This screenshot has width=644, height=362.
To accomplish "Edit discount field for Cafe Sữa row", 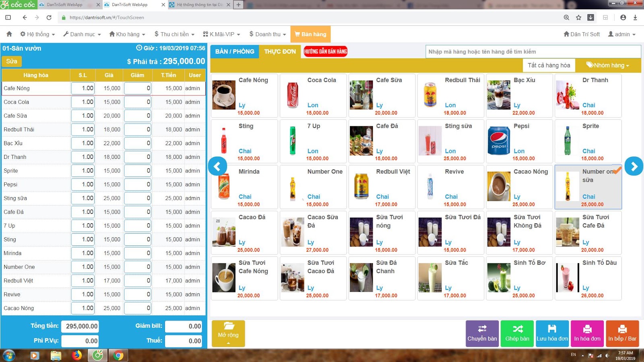I will point(138,116).
